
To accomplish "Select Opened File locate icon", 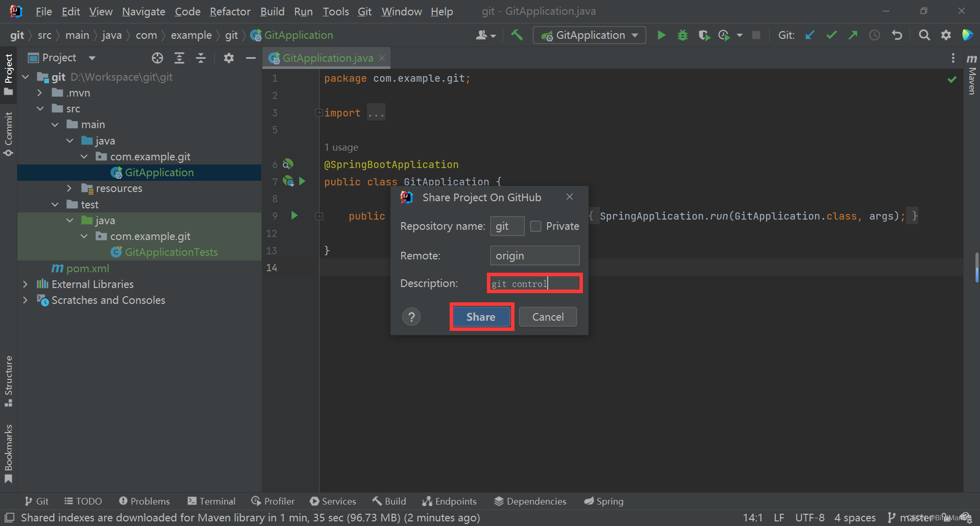I will [x=157, y=58].
